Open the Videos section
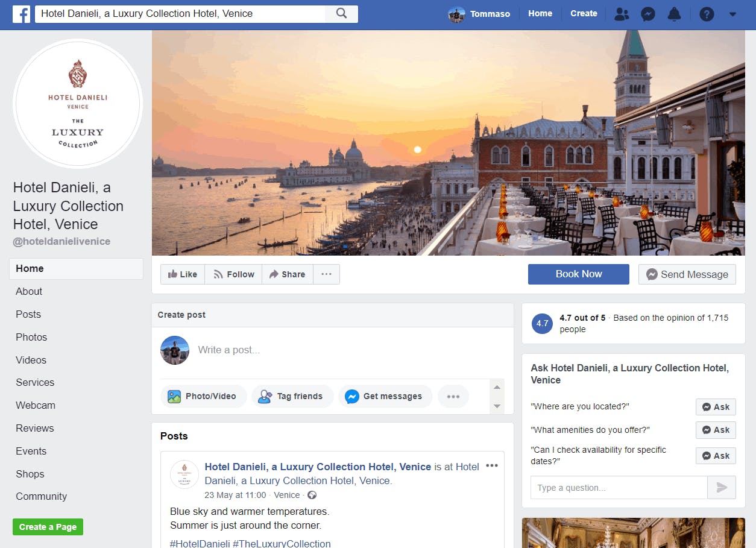 31,360
